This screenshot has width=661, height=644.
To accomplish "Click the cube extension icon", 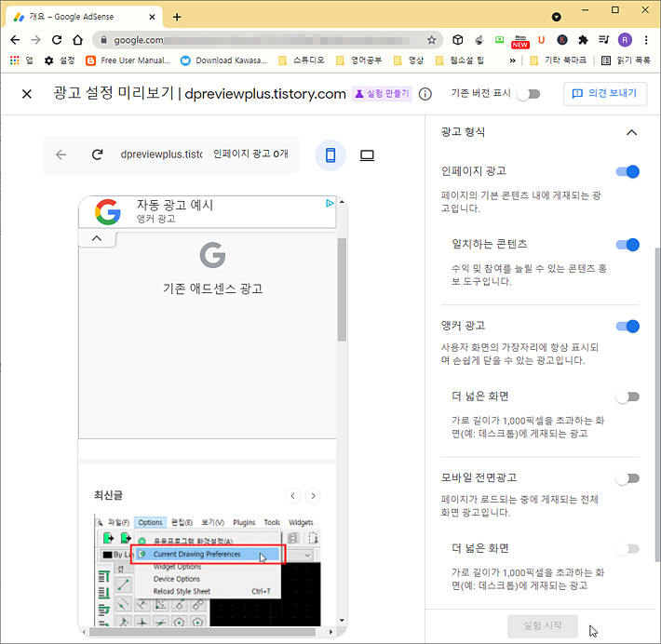I will [458, 40].
